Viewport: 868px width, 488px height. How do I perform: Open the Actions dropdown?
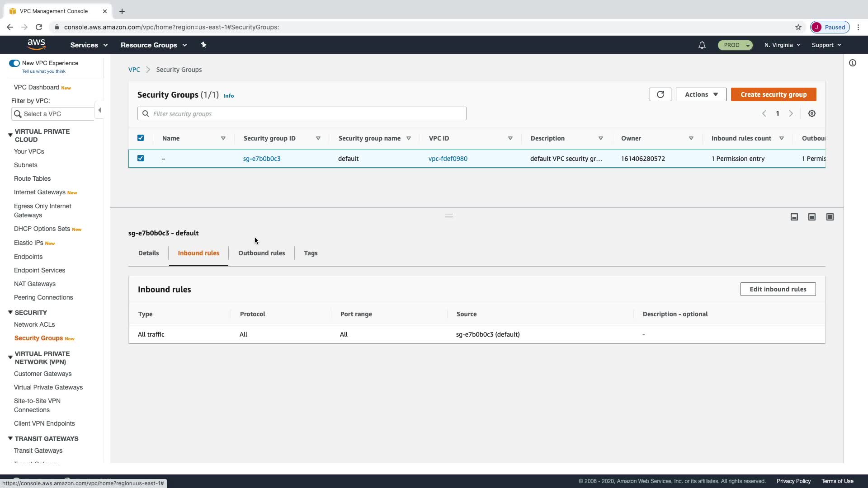pyautogui.click(x=701, y=94)
